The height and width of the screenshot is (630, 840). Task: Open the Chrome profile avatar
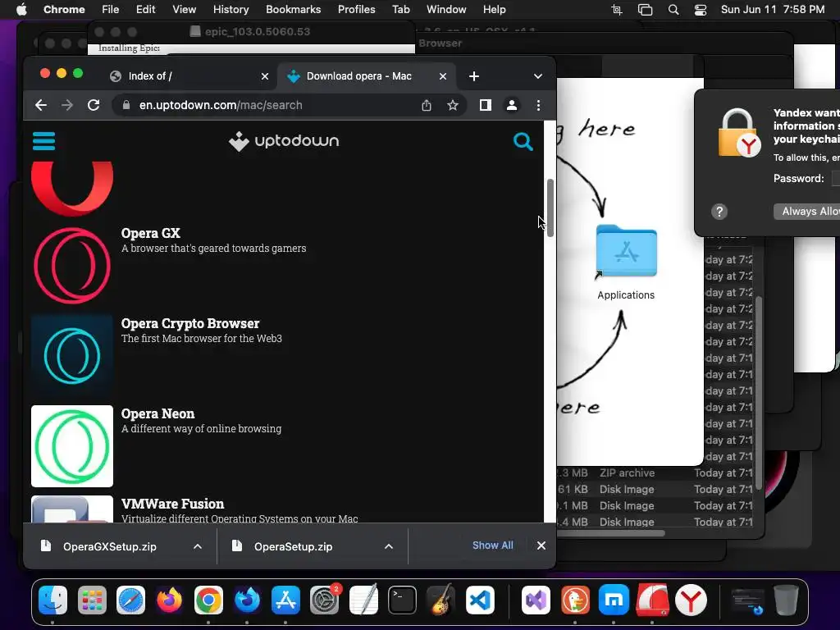click(512, 105)
